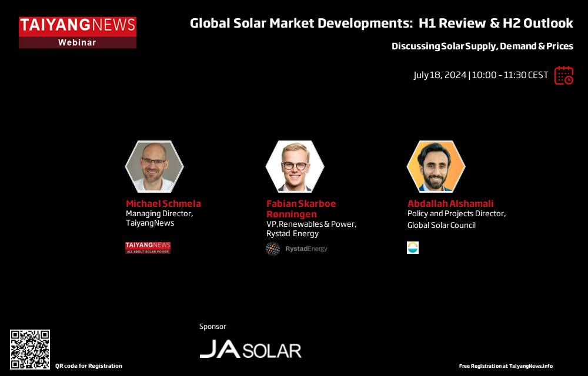This screenshot has width=588, height=376.
Task: Click Michael Schmela's hexagon photo
Action: click(154, 166)
